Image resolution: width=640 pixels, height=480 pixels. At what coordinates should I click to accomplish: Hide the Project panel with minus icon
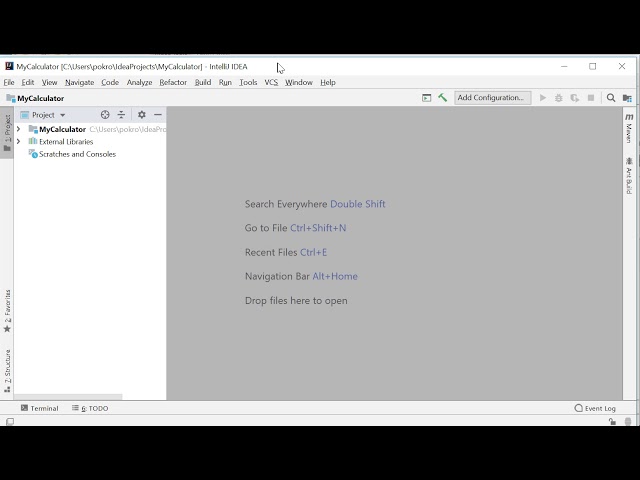(x=158, y=115)
